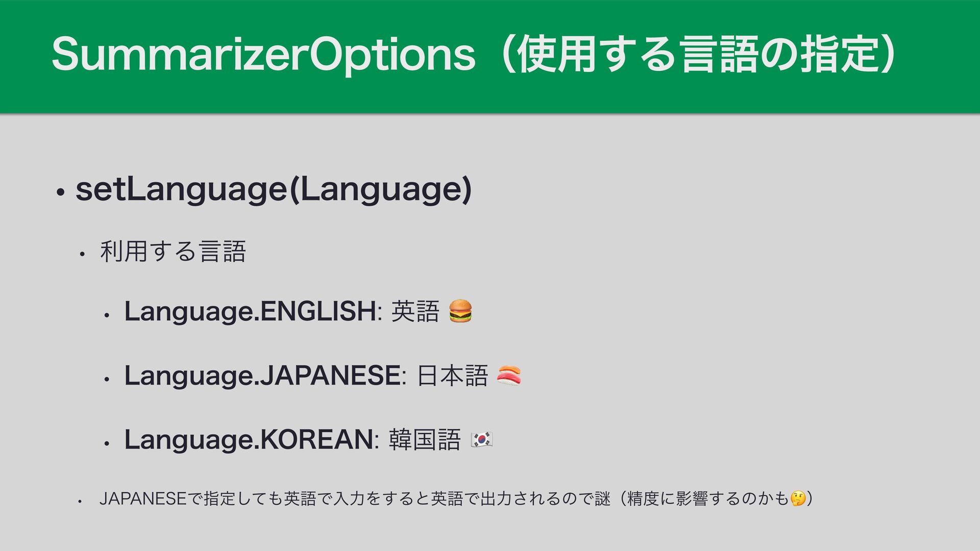The image size is (980, 551).
Task: Click the "setLanguage(Language)" heading text
Action: (273, 190)
